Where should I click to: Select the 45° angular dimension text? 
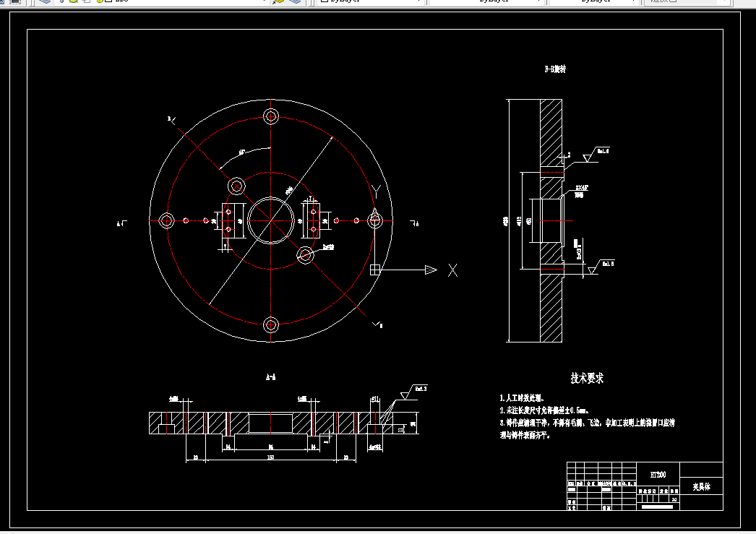click(x=242, y=152)
